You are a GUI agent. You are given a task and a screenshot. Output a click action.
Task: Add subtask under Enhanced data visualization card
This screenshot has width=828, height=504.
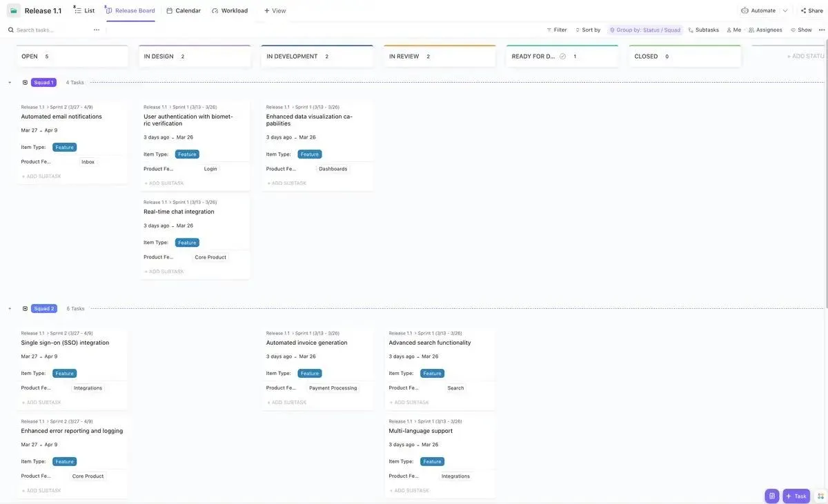pyautogui.click(x=287, y=183)
